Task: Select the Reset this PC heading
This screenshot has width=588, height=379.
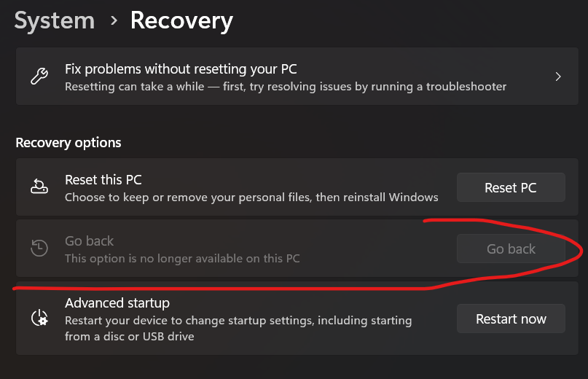Action: [103, 180]
